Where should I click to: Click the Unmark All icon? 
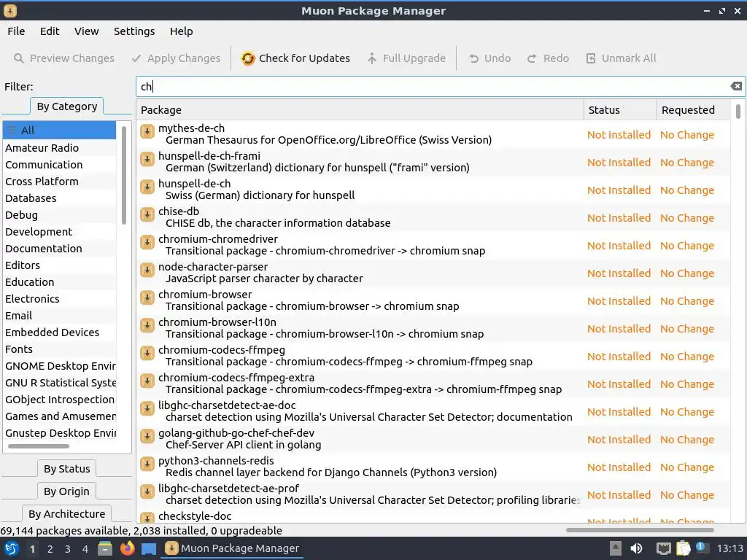point(591,58)
